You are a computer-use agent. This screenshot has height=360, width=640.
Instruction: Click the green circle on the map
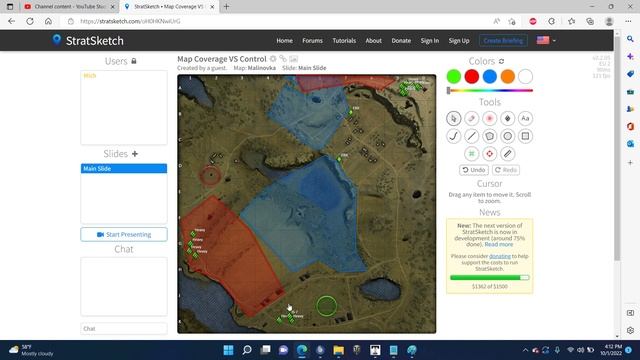tap(327, 306)
